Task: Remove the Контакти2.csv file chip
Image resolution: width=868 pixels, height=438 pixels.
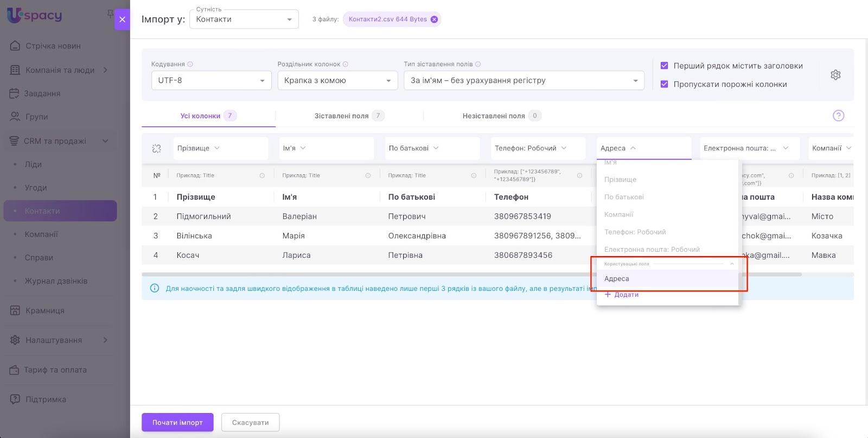Action: click(x=434, y=20)
